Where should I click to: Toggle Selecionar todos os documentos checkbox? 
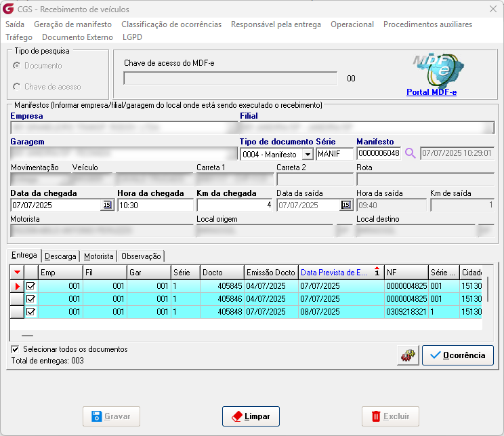tap(15, 349)
